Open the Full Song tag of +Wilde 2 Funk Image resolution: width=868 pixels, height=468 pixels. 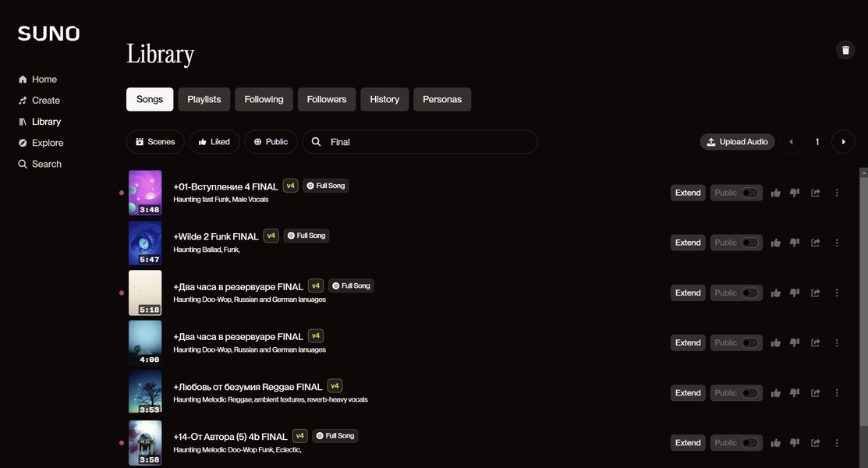[x=306, y=236]
